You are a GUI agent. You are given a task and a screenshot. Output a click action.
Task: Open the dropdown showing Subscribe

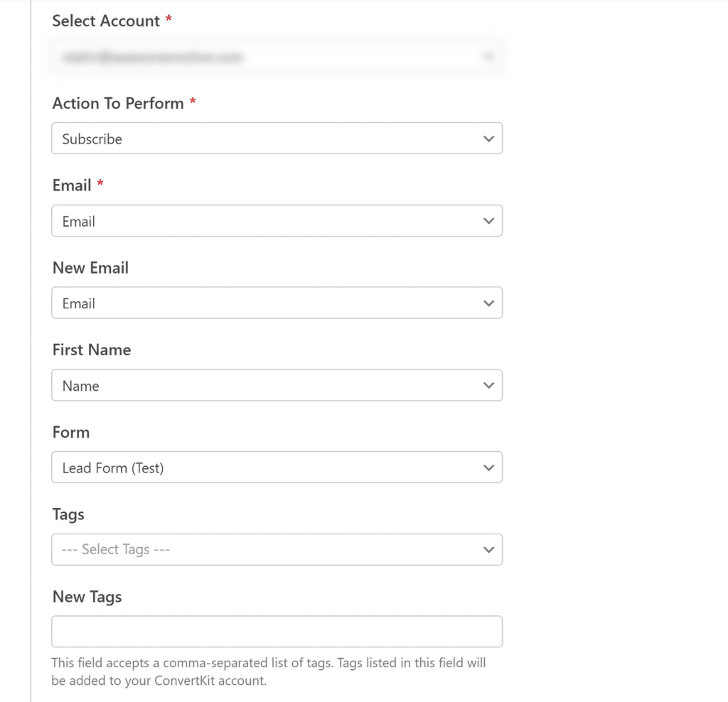tap(270, 139)
